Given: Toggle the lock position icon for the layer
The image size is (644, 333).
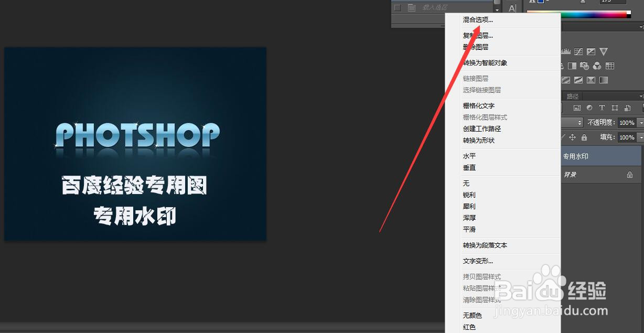Looking at the screenshot, I should pos(573,137).
